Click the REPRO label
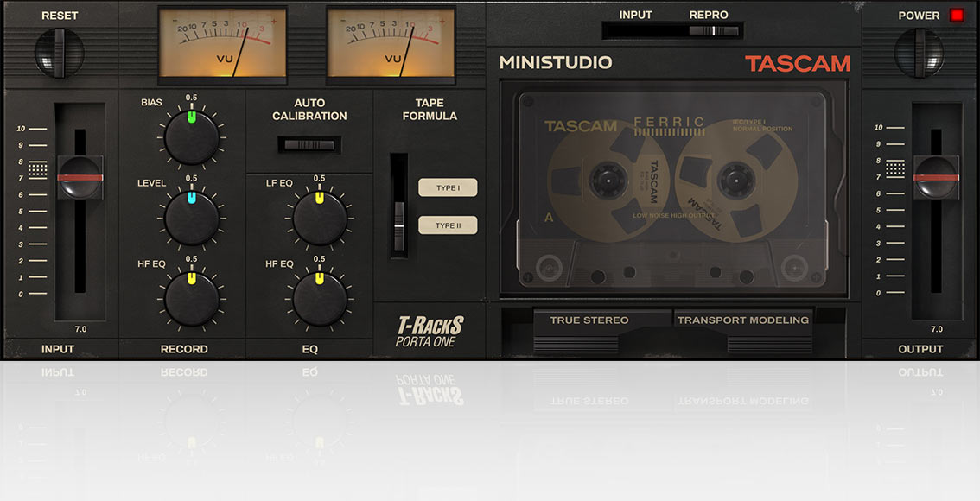The height and width of the screenshot is (501, 980). 708,15
